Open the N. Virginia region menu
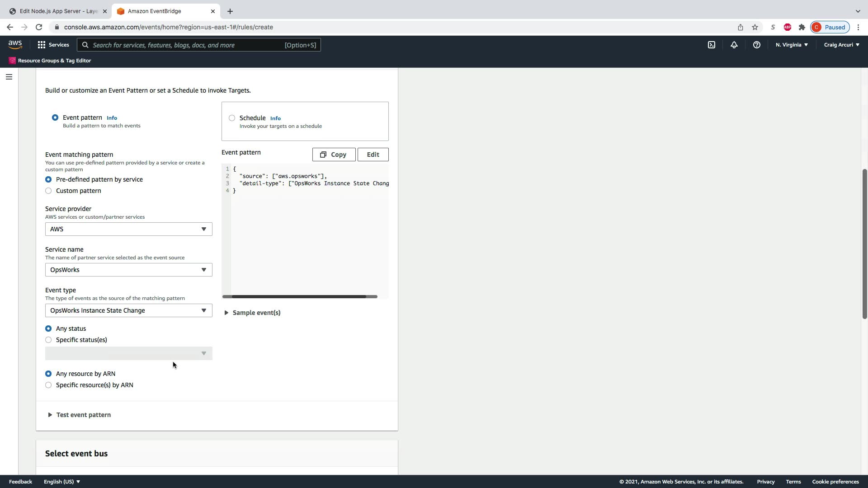 click(x=792, y=45)
